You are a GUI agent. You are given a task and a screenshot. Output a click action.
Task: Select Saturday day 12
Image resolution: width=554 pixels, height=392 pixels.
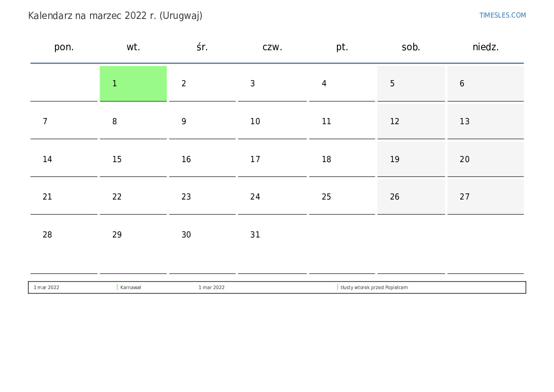click(x=411, y=121)
